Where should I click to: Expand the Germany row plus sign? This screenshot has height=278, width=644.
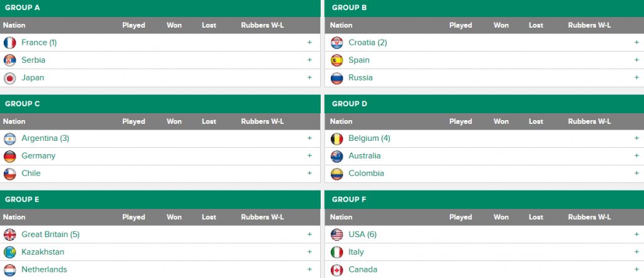309,156
